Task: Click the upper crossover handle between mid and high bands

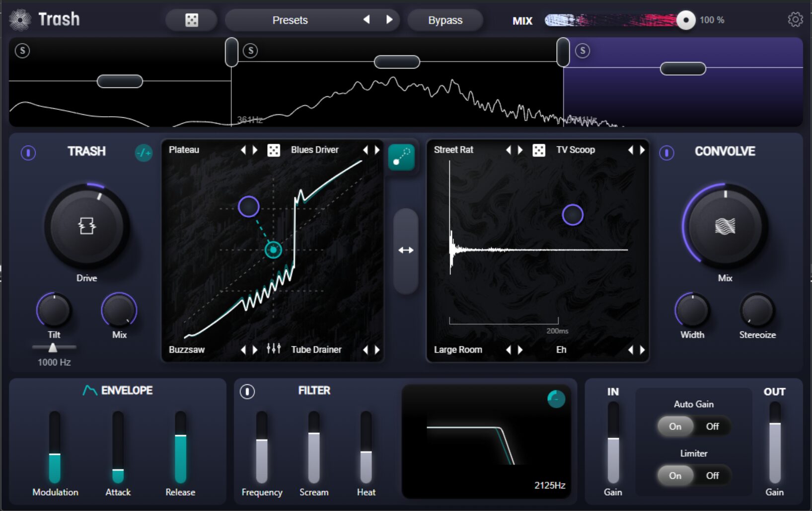Action: click(x=563, y=52)
